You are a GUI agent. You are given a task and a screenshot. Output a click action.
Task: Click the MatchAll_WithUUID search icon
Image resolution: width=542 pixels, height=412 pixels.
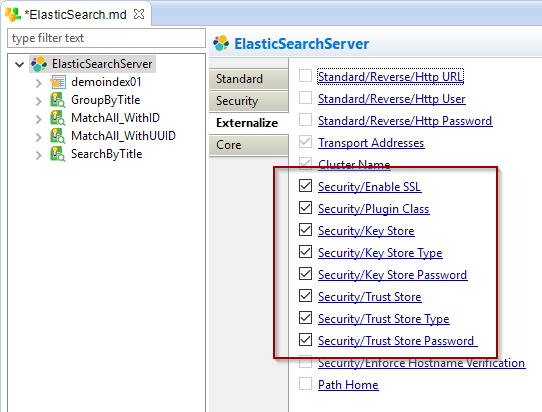57,136
